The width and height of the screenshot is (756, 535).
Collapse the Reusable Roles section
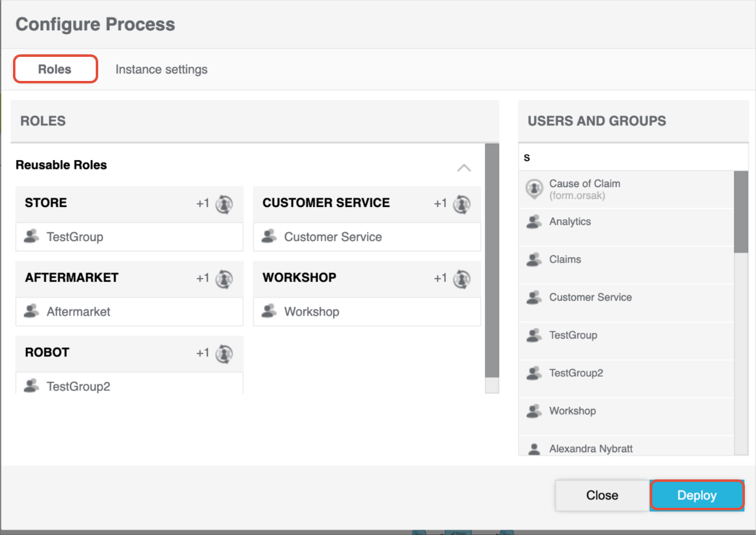coord(464,168)
